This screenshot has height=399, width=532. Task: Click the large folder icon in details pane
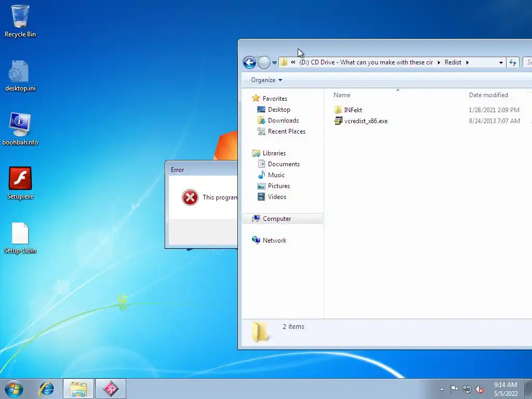coord(261,332)
